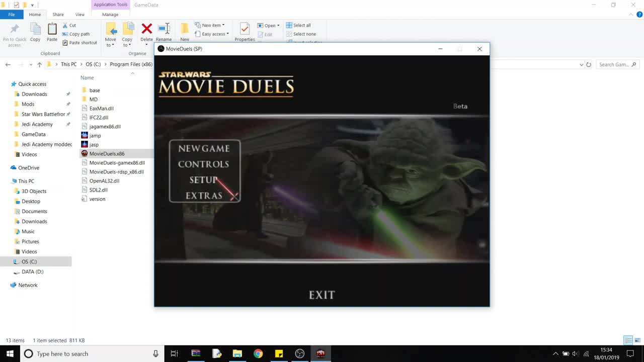644x362 pixels.
Task: Open the Easy access dropdown
Action: [212, 34]
